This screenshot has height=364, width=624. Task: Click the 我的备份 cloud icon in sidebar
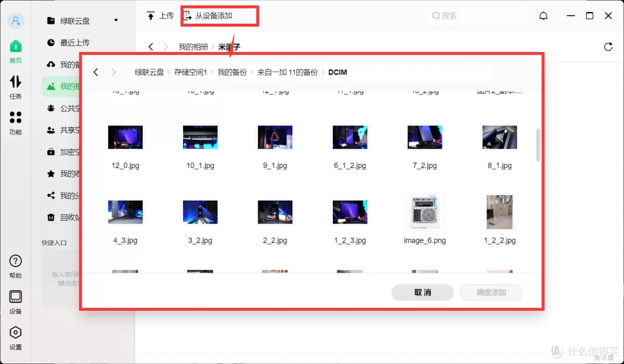click(51, 65)
